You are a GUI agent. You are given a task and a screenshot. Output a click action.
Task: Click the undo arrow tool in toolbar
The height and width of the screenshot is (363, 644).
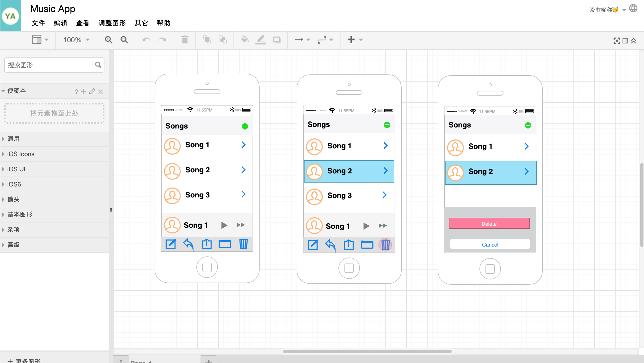[147, 39]
